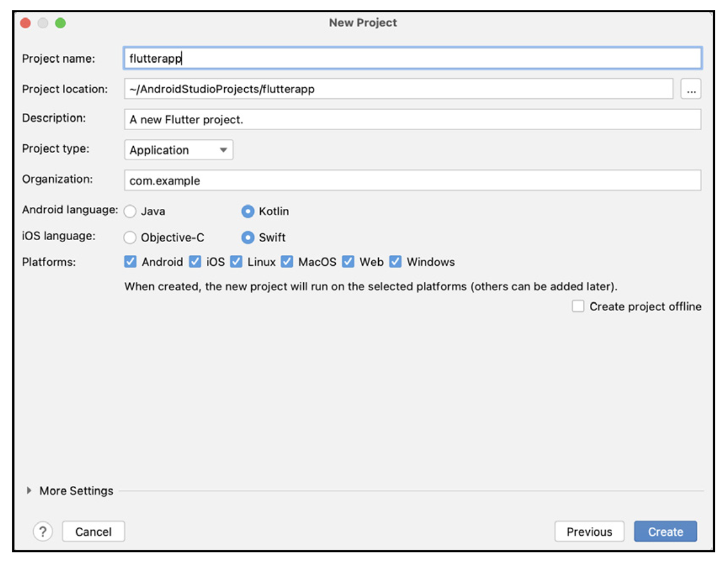
Task: Deselect the Web platform checkbox
Action: tap(348, 262)
